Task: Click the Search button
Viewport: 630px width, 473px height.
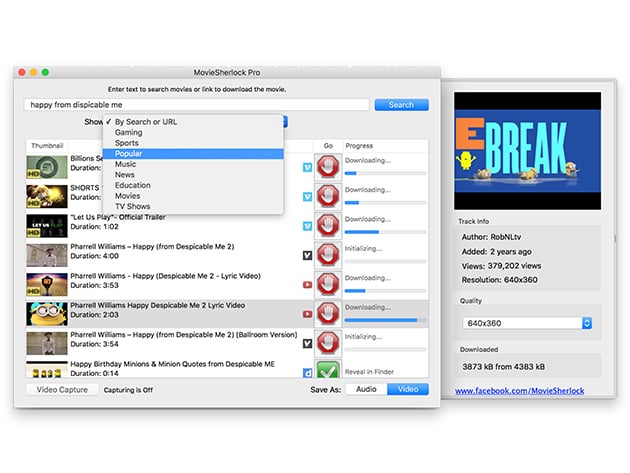Action: (x=401, y=105)
